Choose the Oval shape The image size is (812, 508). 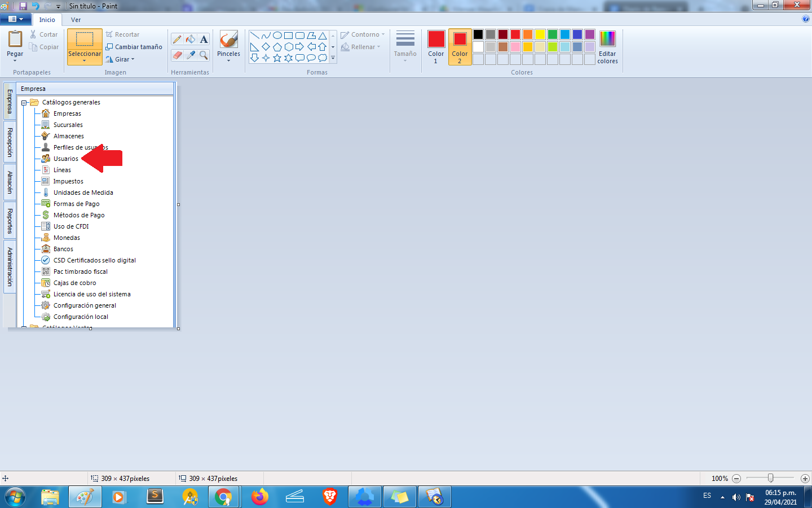(x=277, y=36)
